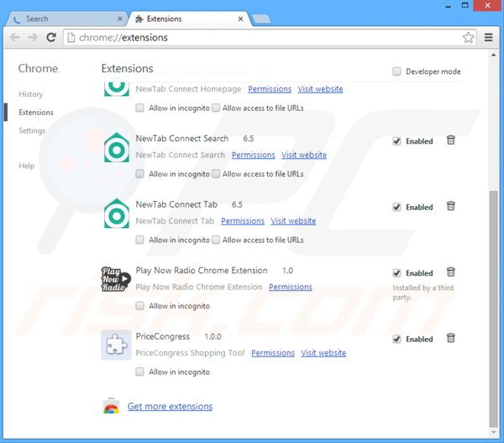Open Settings in the Chrome sidebar

click(x=32, y=130)
